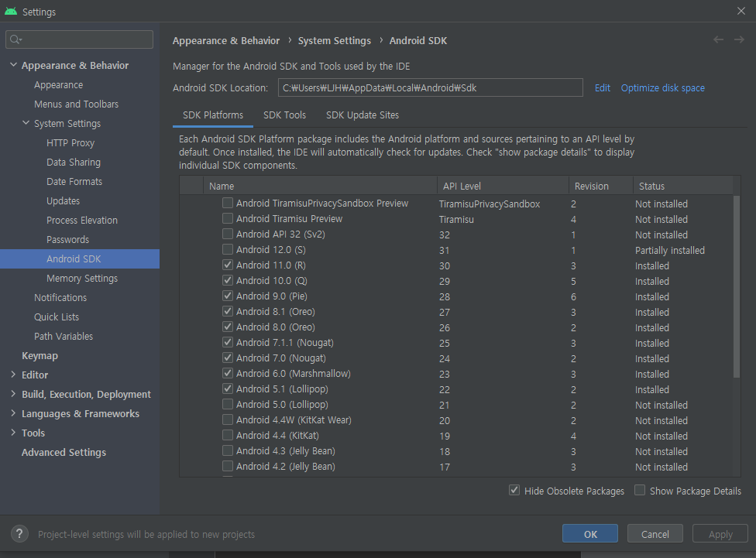This screenshot has width=756, height=558.
Task: Click System Settings breadcrumb
Action: (x=335, y=40)
